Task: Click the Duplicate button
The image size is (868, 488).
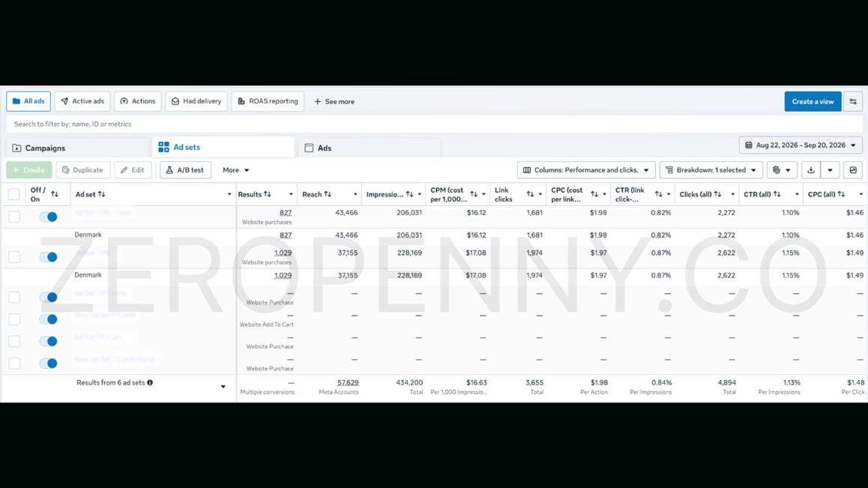Action: (83, 170)
